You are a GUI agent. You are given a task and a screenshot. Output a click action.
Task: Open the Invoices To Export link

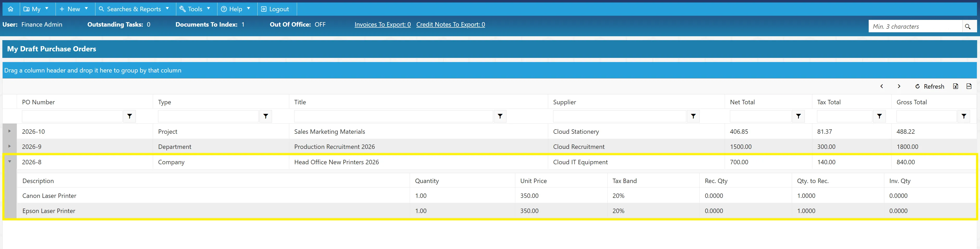click(x=382, y=24)
